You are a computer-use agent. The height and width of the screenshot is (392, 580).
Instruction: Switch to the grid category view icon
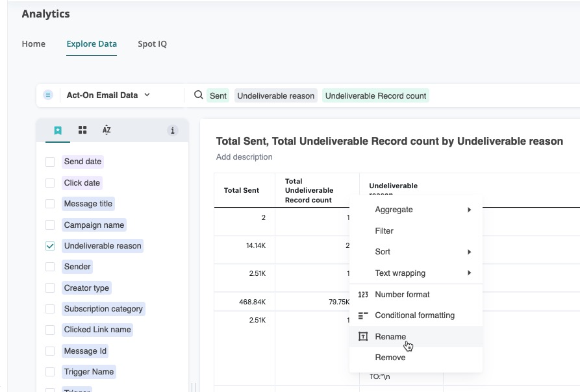click(x=82, y=130)
